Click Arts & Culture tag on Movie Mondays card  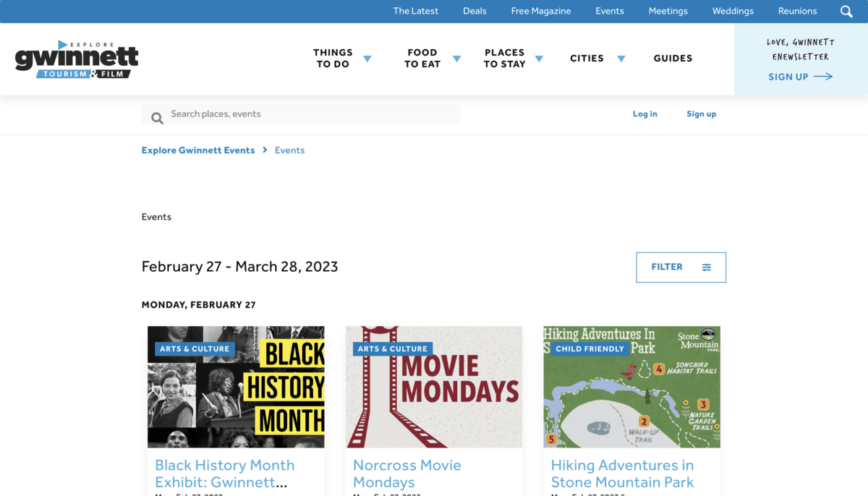pyautogui.click(x=393, y=349)
